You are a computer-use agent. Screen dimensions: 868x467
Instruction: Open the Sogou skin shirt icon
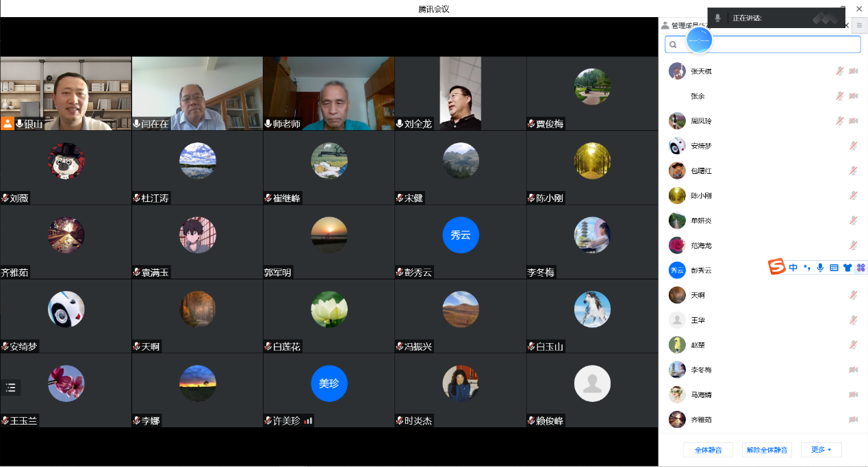point(847,268)
